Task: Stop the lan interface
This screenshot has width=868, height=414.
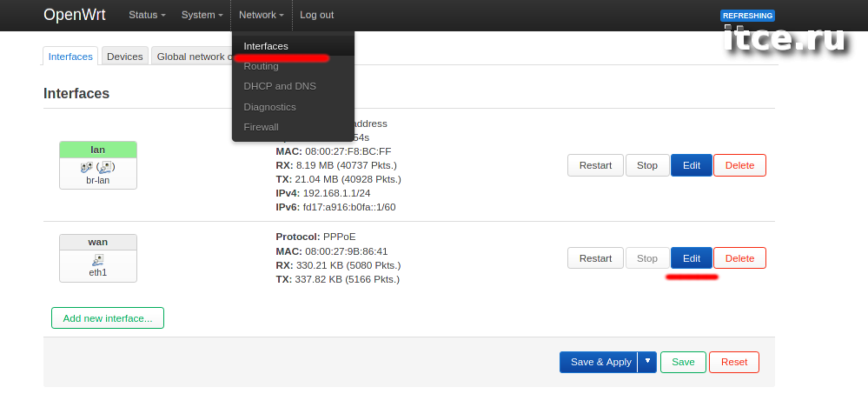Action: point(647,165)
